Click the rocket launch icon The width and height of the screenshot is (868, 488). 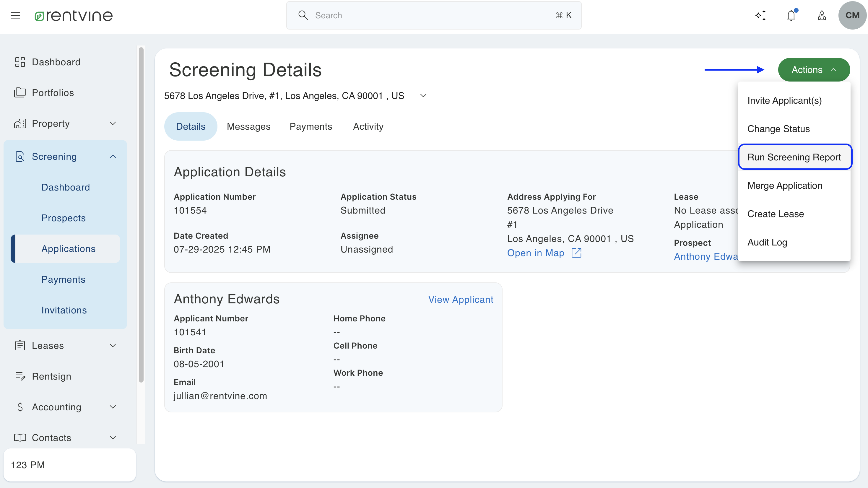pyautogui.click(x=822, y=15)
